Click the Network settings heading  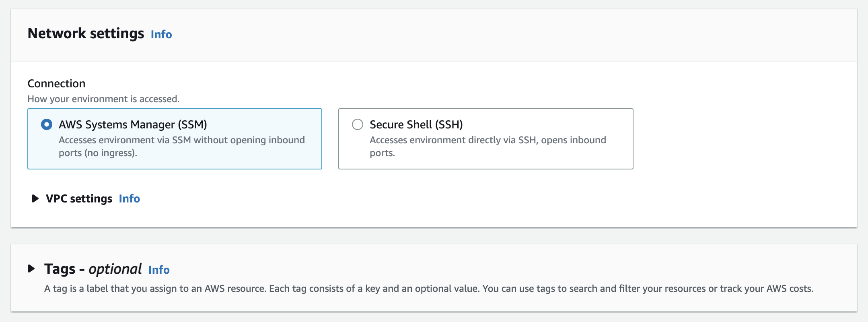click(x=86, y=33)
